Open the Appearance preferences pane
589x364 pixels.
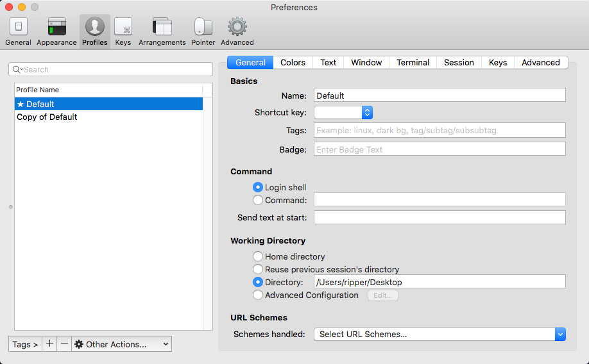pyautogui.click(x=56, y=31)
